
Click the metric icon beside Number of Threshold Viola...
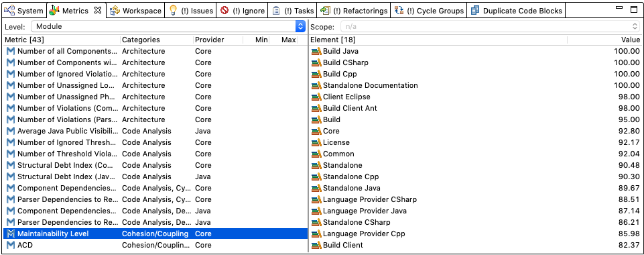(11, 154)
